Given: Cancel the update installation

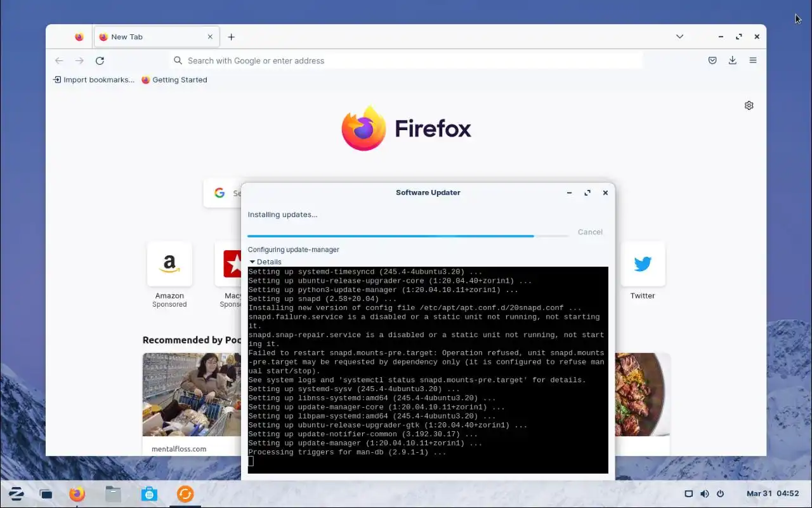Looking at the screenshot, I should tap(590, 232).
